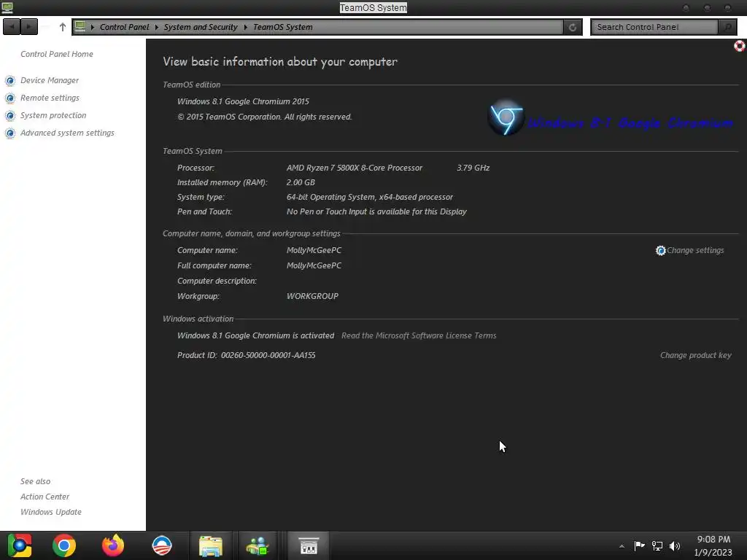Screen dimensions: 747x560
Task: Go up one level with the up arrow
Action: point(63,27)
